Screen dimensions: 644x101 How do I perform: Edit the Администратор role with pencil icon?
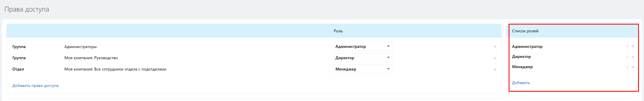628,46
